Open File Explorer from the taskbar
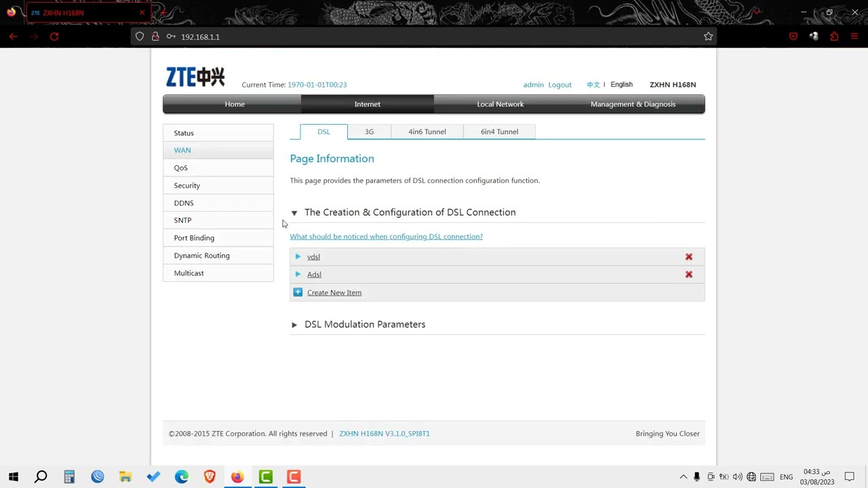868x488 pixels. 125,477
